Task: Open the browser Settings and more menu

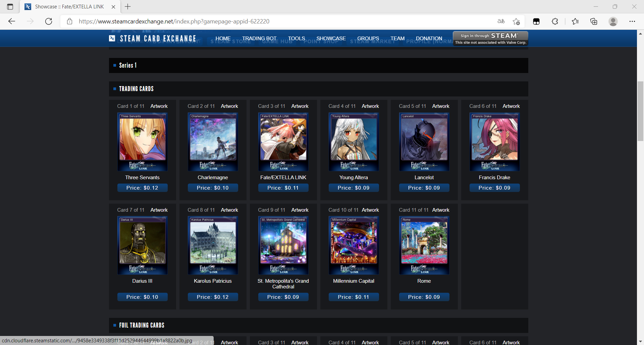Action: tap(632, 21)
